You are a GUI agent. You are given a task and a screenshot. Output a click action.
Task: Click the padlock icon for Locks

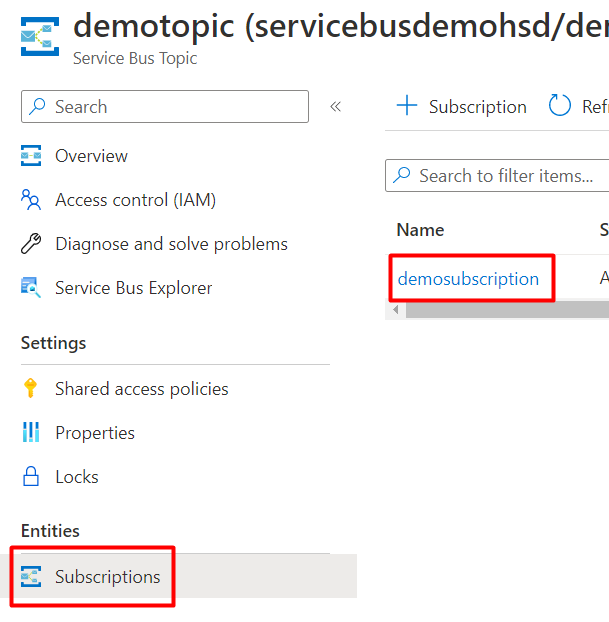(31, 476)
